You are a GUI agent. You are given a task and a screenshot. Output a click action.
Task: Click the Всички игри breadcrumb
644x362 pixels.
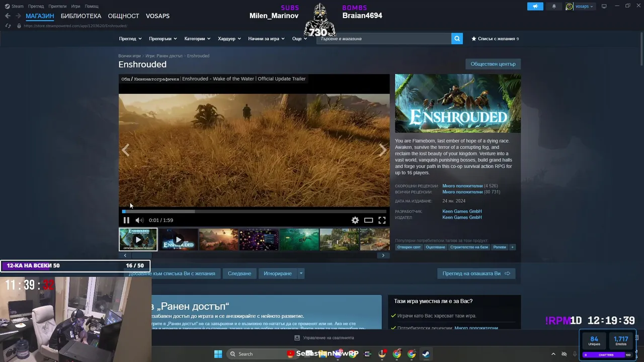pos(129,56)
